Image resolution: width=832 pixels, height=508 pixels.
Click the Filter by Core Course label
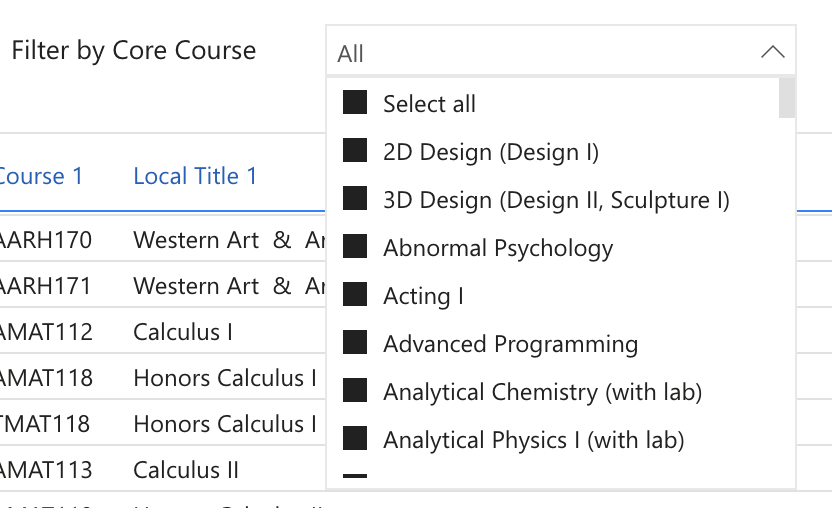[x=133, y=51]
